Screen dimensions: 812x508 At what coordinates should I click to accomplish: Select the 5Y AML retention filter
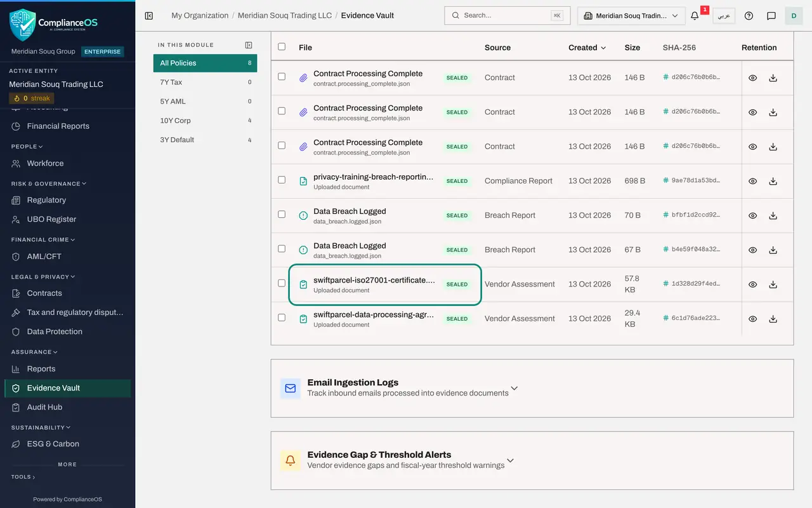coord(205,101)
